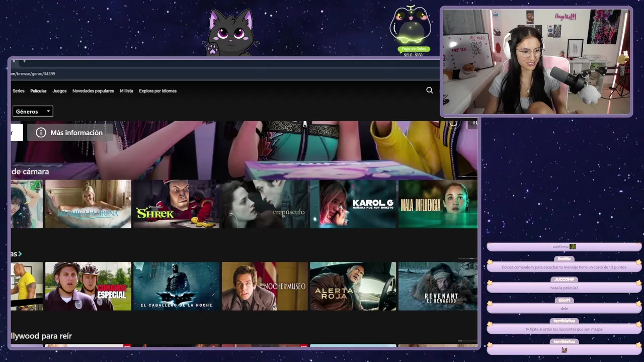
Task: Open the mermaid movie thumbnail with bathtub
Action: 88,204
